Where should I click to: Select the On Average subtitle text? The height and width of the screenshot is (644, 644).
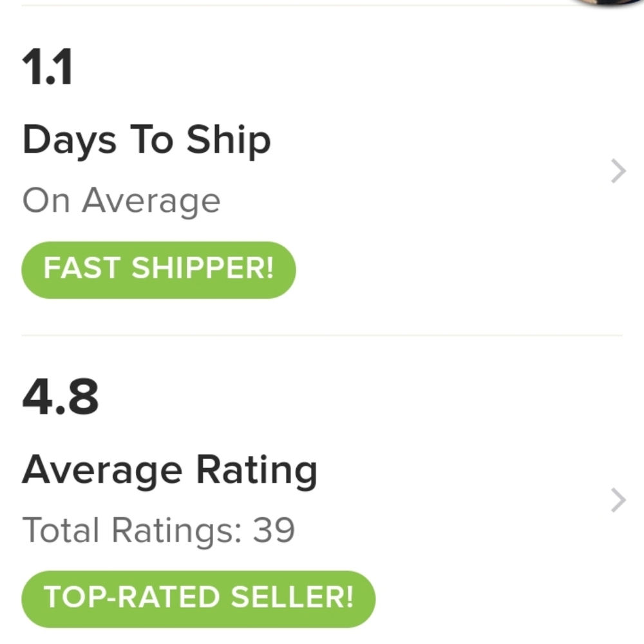pos(121,200)
